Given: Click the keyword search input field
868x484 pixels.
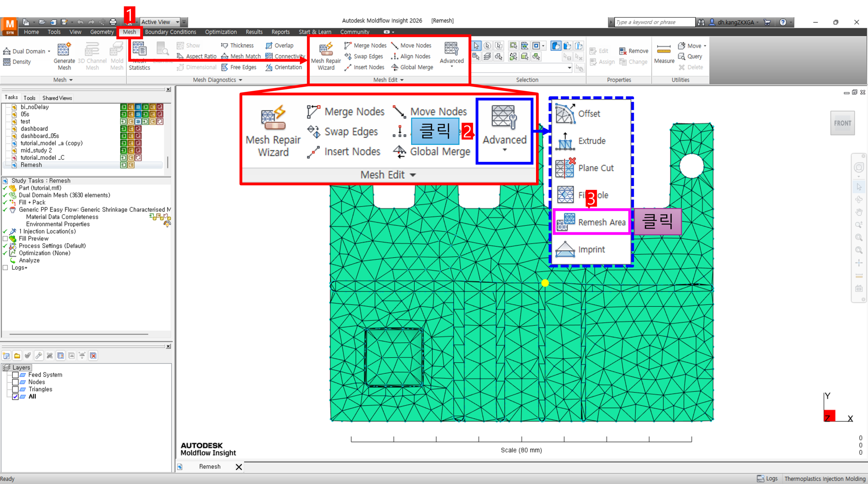Looking at the screenshot, I should click(x=654, y=22).
